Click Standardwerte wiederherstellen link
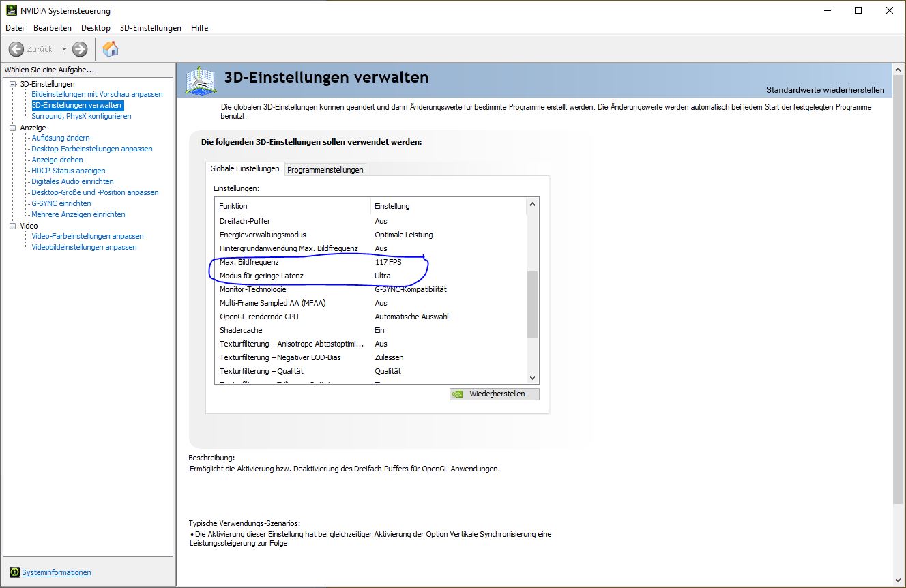906x588 pixels. click(x=825, y=90)
